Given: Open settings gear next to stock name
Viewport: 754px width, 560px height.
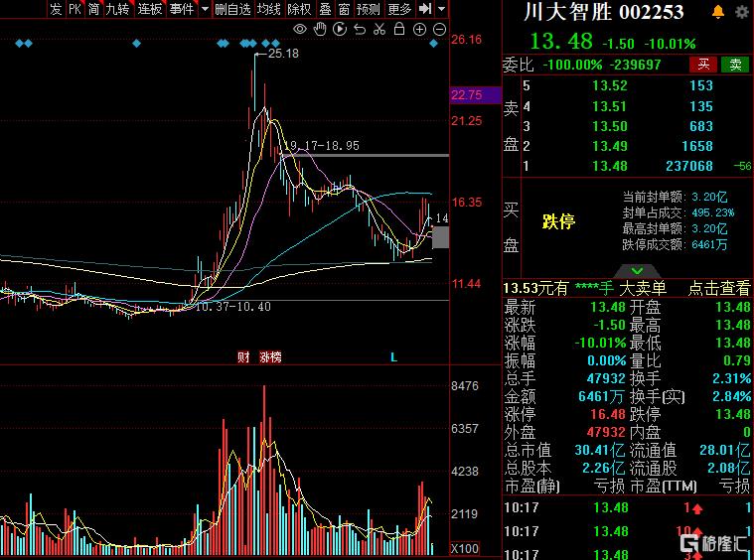Looking at the screenshot, I should (x=742, y=12).
